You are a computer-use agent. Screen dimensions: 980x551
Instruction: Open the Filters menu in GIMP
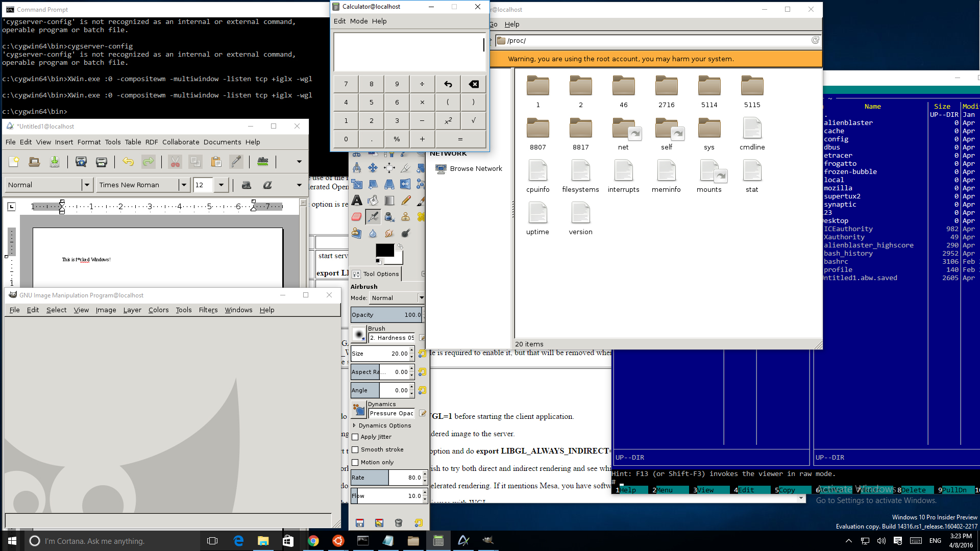click(208, 310)
